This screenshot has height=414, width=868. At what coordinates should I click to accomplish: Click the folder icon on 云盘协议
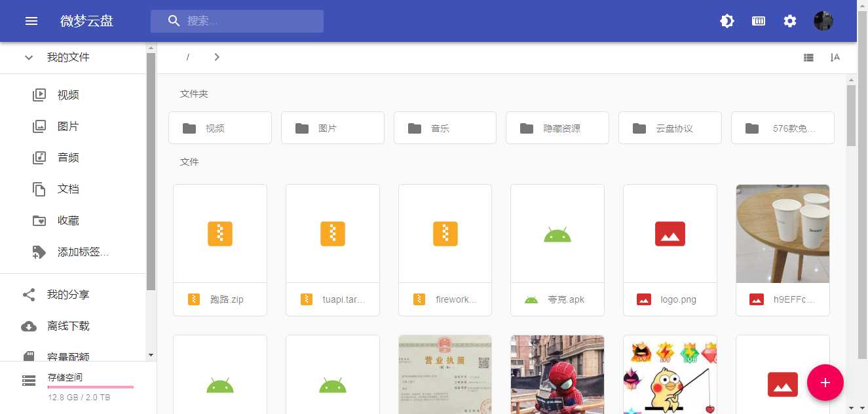[x=639, y=128]
